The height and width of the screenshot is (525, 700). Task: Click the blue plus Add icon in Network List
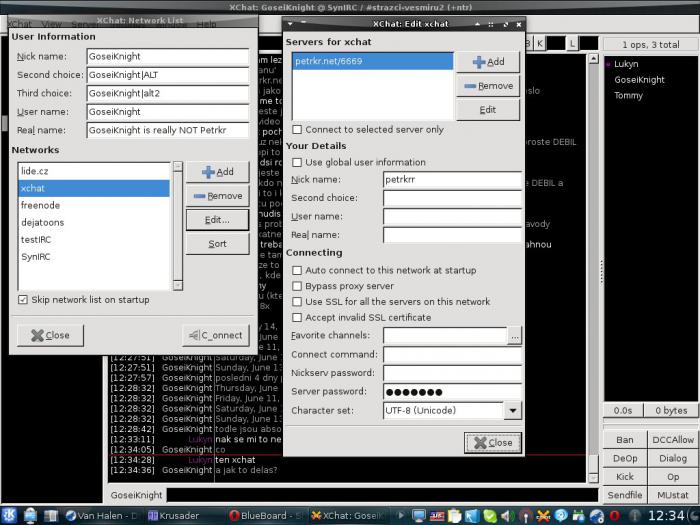208,172
